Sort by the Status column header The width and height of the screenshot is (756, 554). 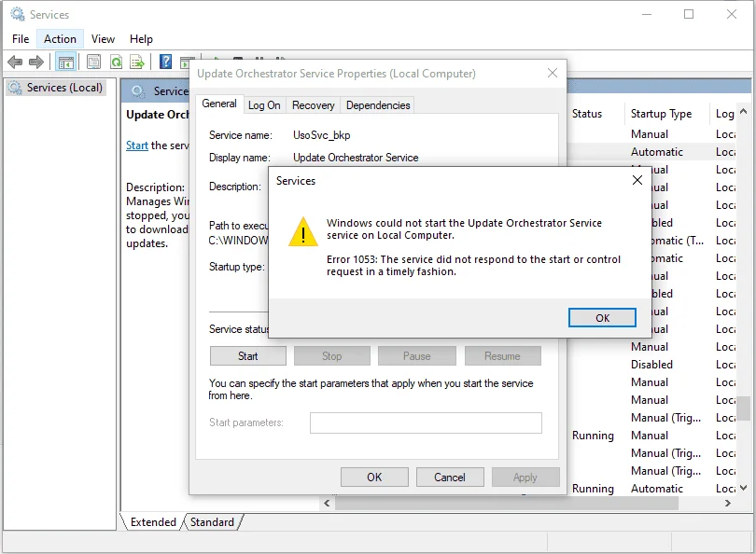coord(595,114)
